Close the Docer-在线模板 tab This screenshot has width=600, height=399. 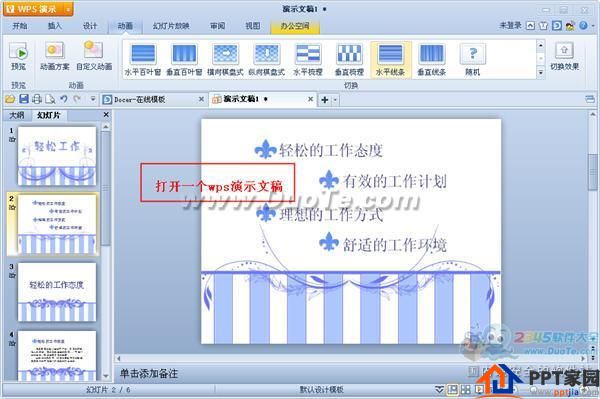tap(201, 99)
